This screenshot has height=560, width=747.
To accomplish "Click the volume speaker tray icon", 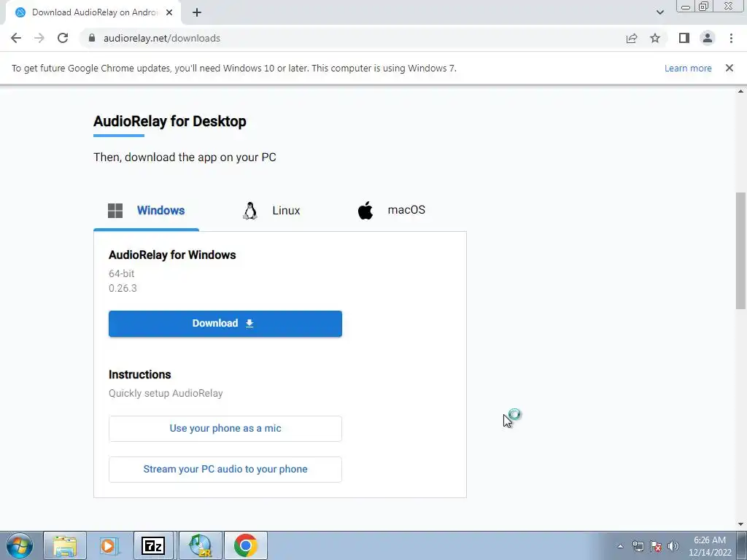I will click(x=673, y=546).
